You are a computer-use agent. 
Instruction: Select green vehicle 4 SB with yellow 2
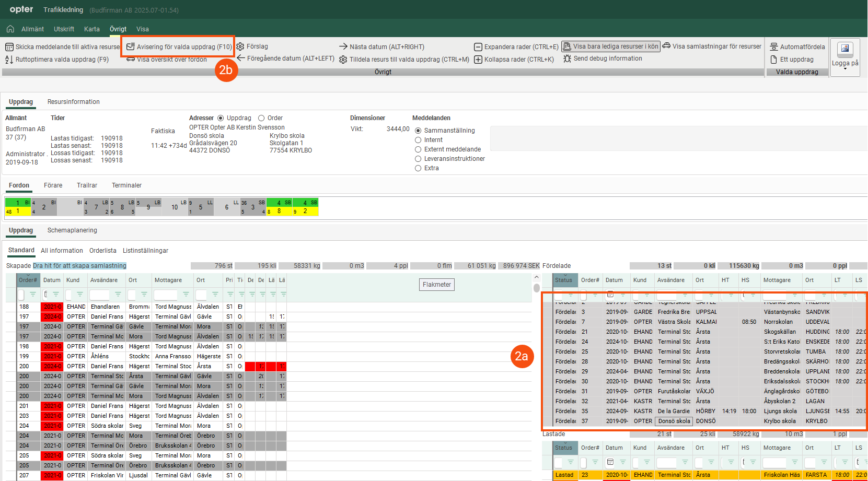point(305,207)
